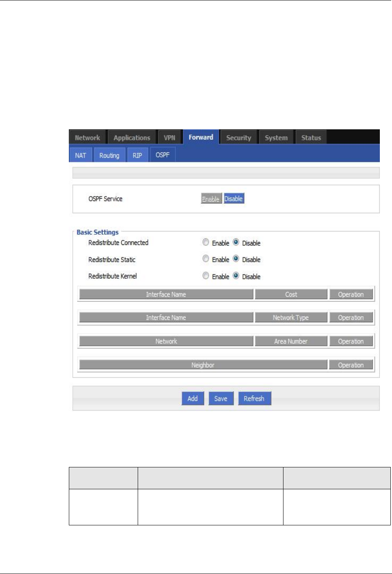This screenshot has height=574, width=392.
Task: Switch to the VPN tab
Action: (x=170, y=137)
